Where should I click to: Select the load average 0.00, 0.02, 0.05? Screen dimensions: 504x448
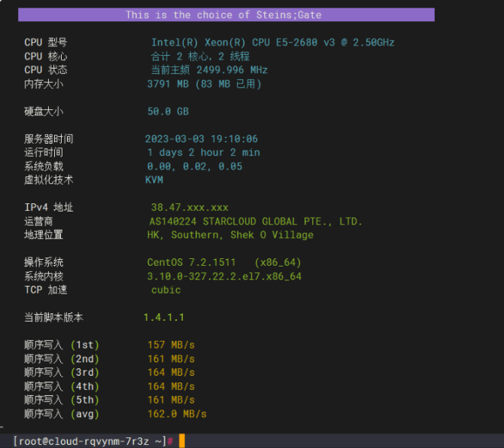point(194,166)
